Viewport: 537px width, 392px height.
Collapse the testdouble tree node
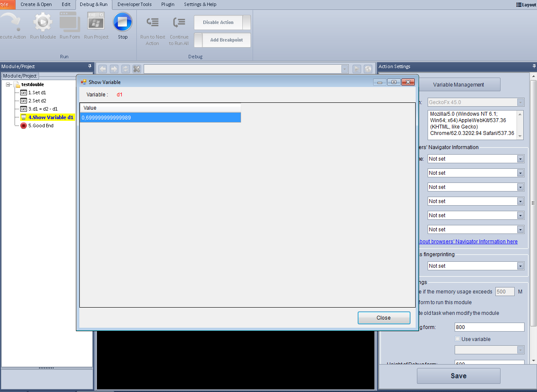[9, 85]
